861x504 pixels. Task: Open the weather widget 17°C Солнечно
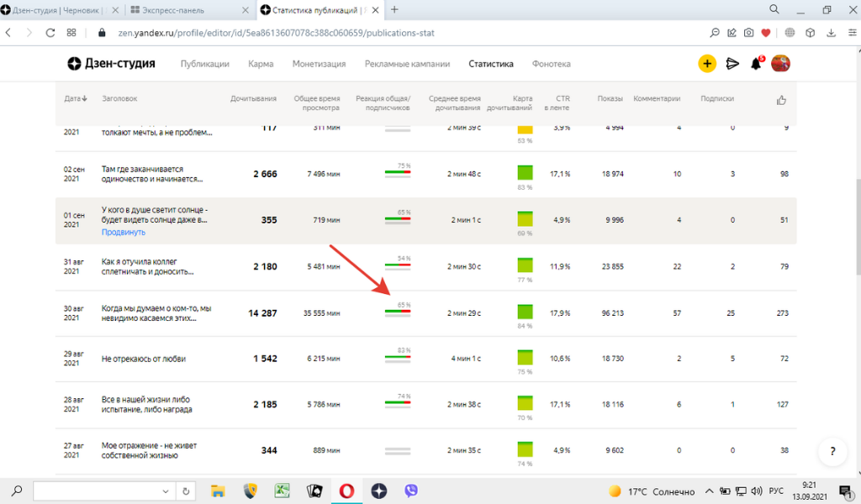tap(652, 491)
